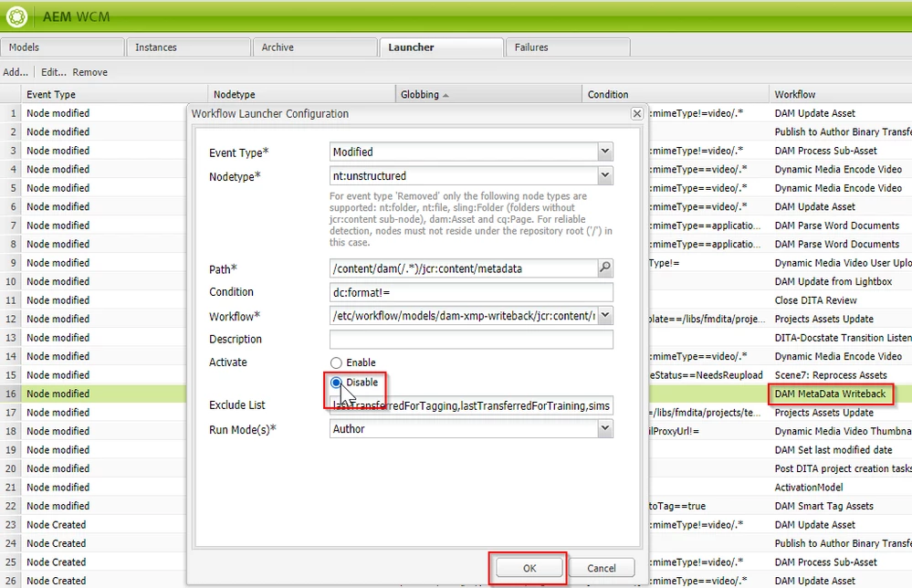The image size is (912, 588).
Task: Click the DAM Smart Tag Assets cell
Action: pos(823,506)
